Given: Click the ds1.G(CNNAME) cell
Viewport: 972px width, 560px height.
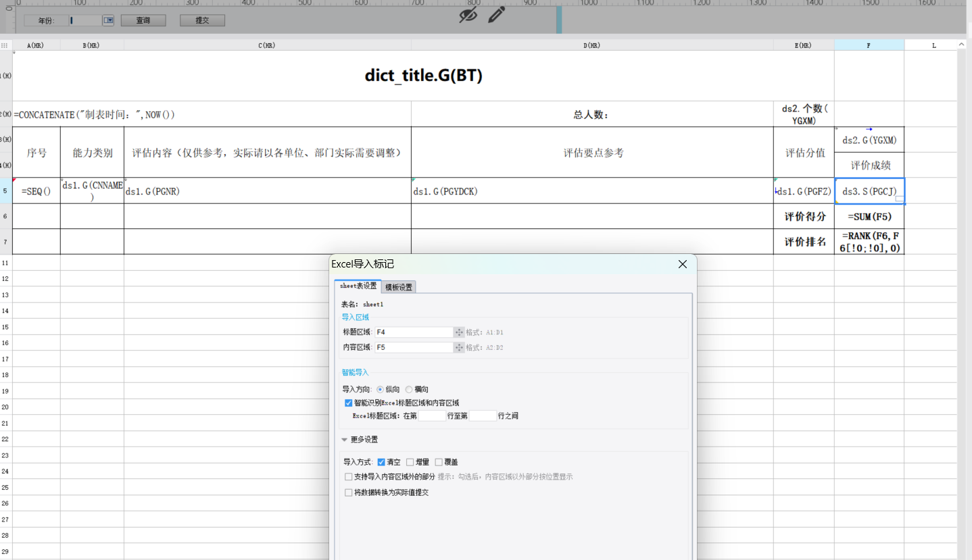Looking at the screenshot, I should click(92, 191).
